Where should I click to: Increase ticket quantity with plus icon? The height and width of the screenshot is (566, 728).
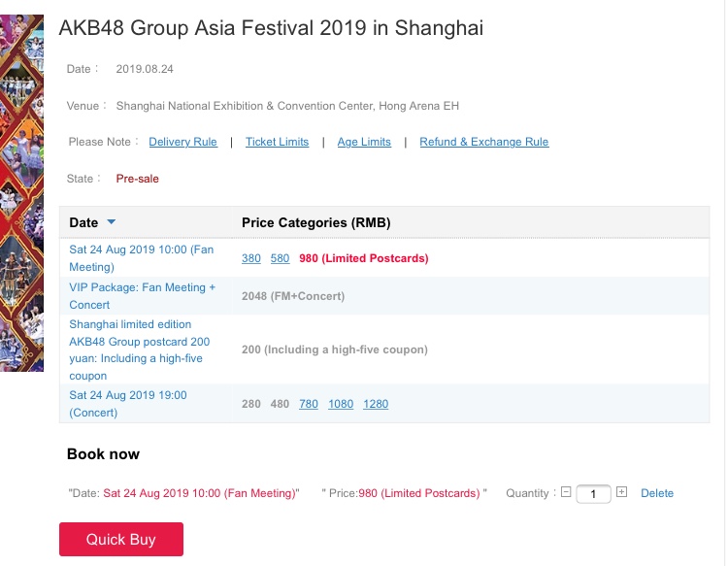pyautogui.click(x=621, y=491)
